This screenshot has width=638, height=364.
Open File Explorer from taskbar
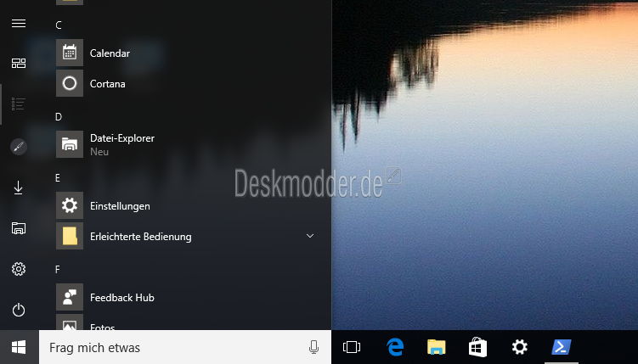tap(437, 347)
